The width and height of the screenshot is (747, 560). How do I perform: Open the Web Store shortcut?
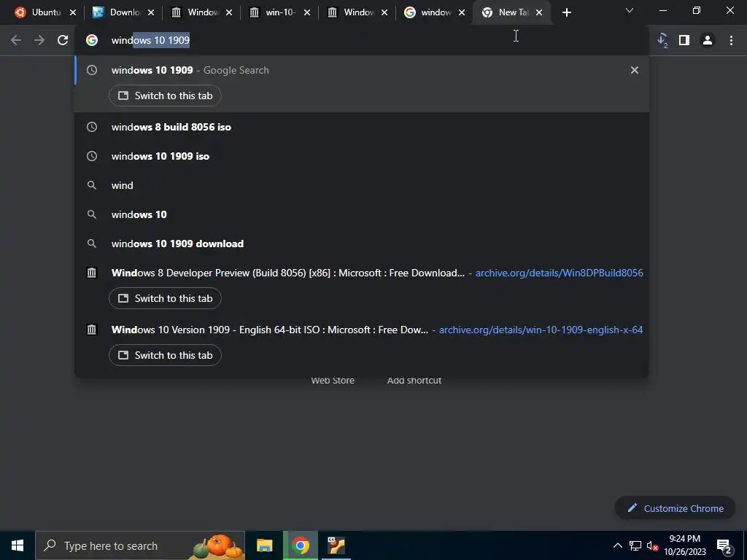click(333, 381)
